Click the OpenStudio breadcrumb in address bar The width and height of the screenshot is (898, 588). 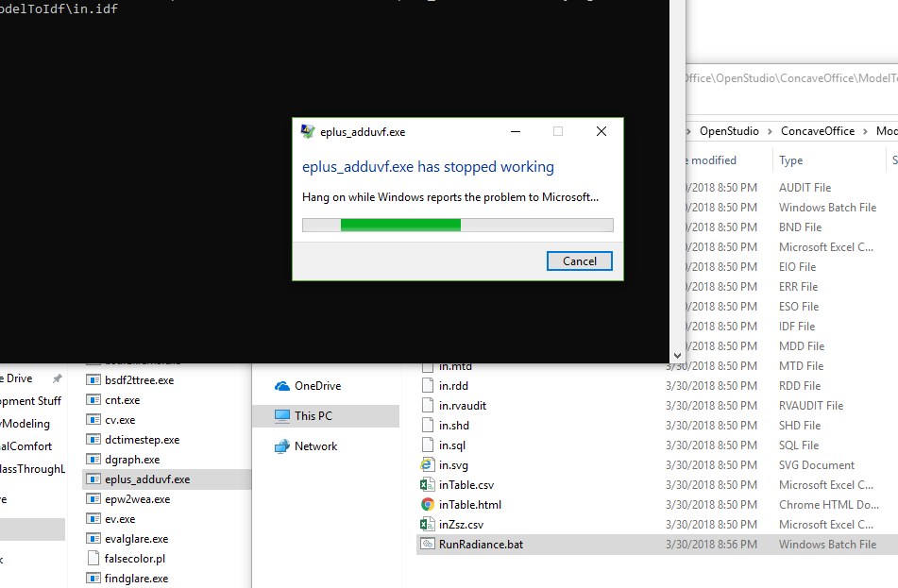click(x=729, y=131)
